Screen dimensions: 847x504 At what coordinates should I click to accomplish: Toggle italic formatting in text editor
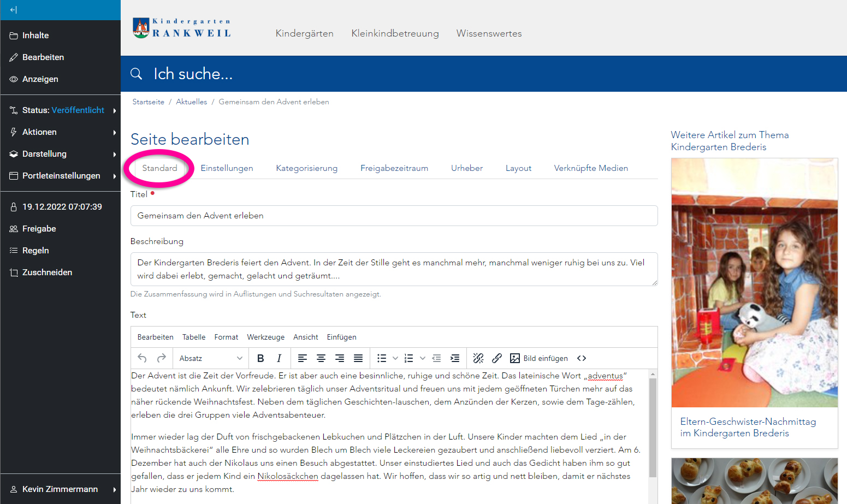click(279, 358)
